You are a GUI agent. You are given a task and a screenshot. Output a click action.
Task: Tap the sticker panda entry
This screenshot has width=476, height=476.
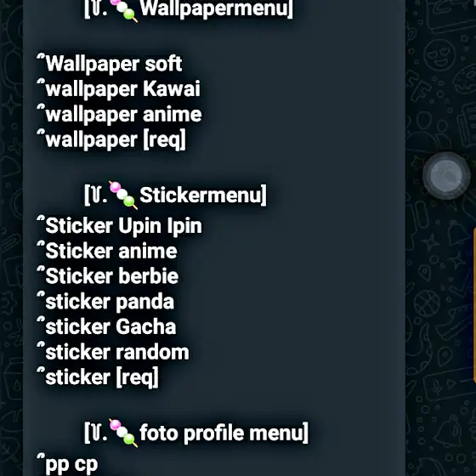(x=105, y=302)
